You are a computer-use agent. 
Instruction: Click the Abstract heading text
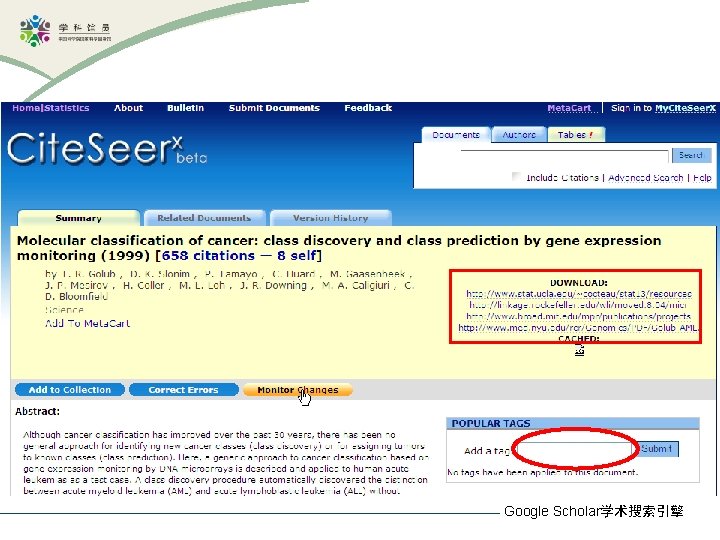coord(37,411)
